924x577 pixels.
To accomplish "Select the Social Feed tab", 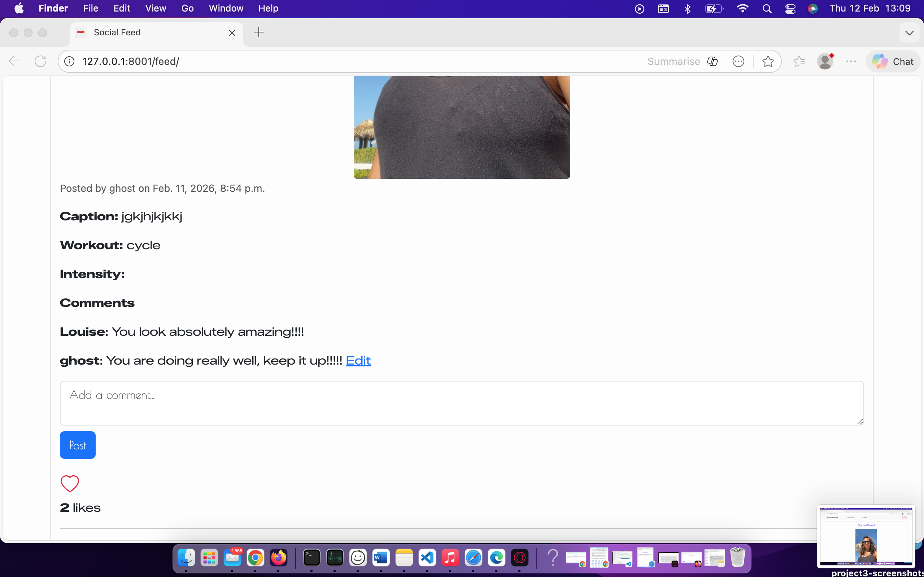I will pos(117,32).
